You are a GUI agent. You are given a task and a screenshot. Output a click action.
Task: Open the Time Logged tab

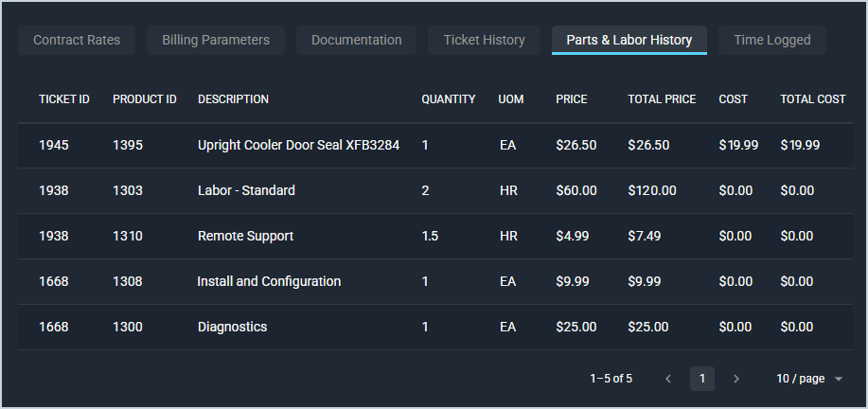coord(772,40)
